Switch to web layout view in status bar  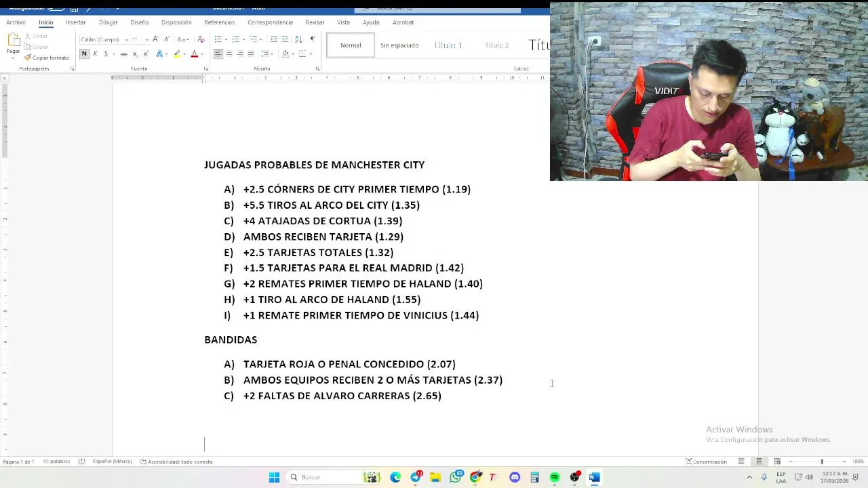(776, 462)
